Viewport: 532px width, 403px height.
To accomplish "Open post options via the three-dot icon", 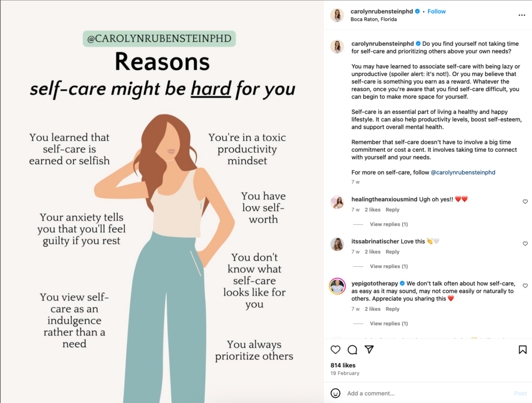I will click(x=522, y=15).
